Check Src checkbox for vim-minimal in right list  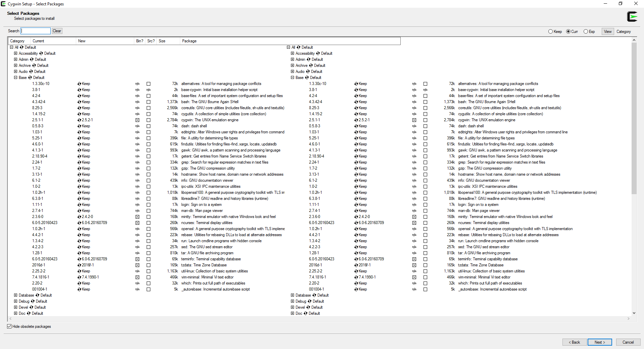click(x=425, y=277)
